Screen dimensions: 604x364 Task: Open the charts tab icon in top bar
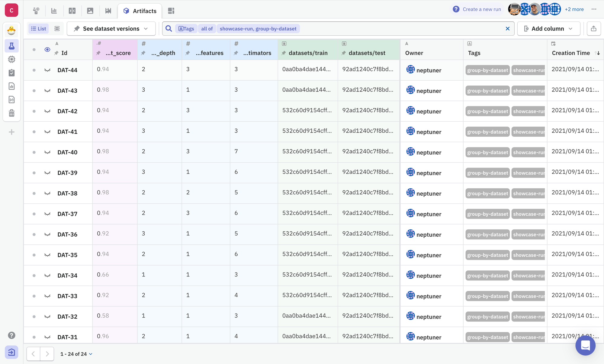click(54, 11)
